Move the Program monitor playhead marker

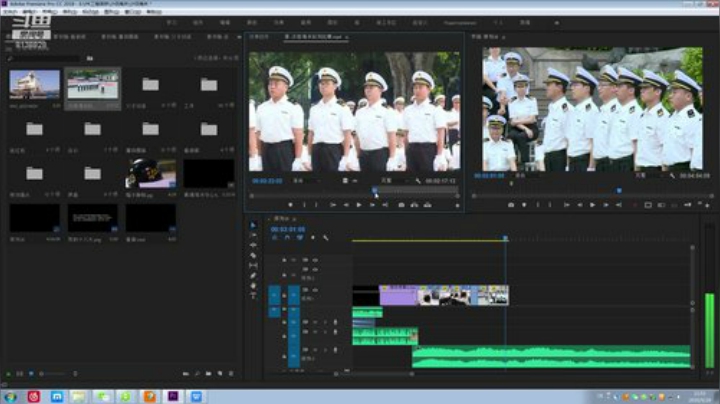pyautogui.click(x=619, y=190)
